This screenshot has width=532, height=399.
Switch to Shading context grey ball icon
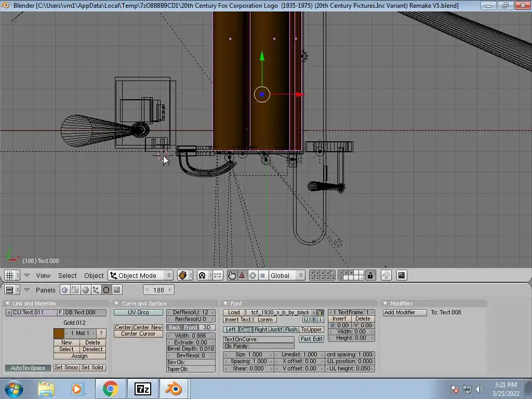pos(86,290)
